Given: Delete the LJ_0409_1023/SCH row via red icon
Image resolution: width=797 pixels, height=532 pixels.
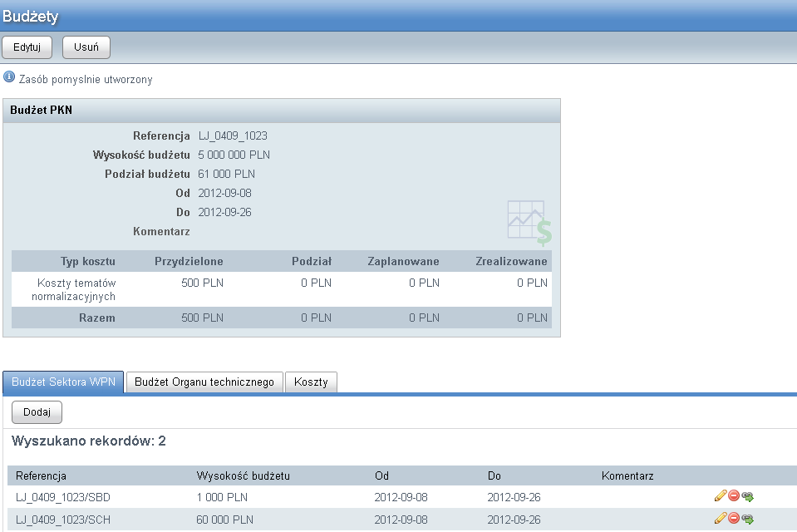Looking at the screenshot, I should click(x=734, y=518).
